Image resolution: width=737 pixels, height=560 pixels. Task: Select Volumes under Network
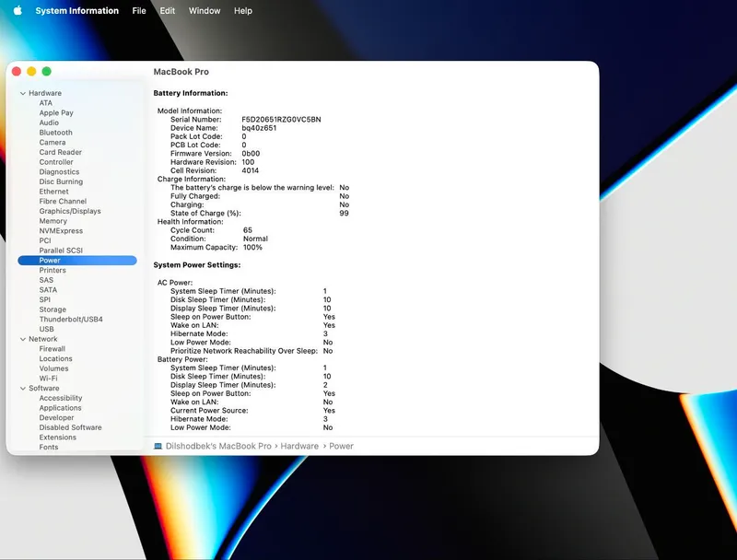tap(53, 368)
